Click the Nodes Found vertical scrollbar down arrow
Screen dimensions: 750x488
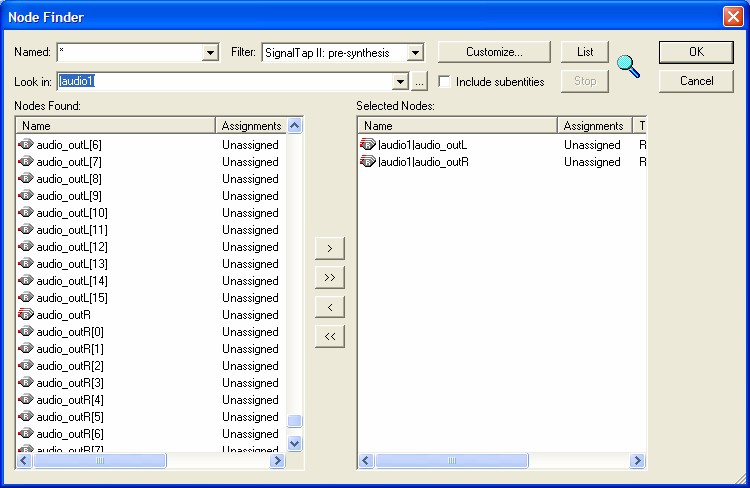[x=295, y=442]
